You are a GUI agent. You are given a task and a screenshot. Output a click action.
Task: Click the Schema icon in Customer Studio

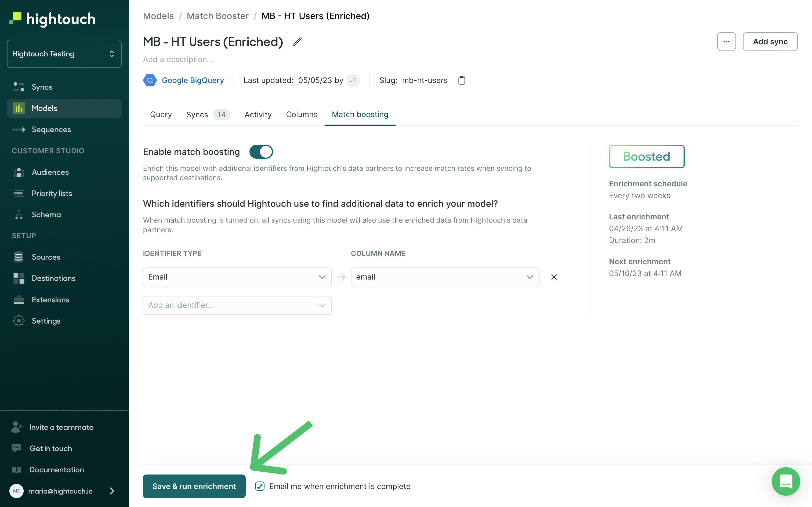pyautogui.click(x=19, y=214)
